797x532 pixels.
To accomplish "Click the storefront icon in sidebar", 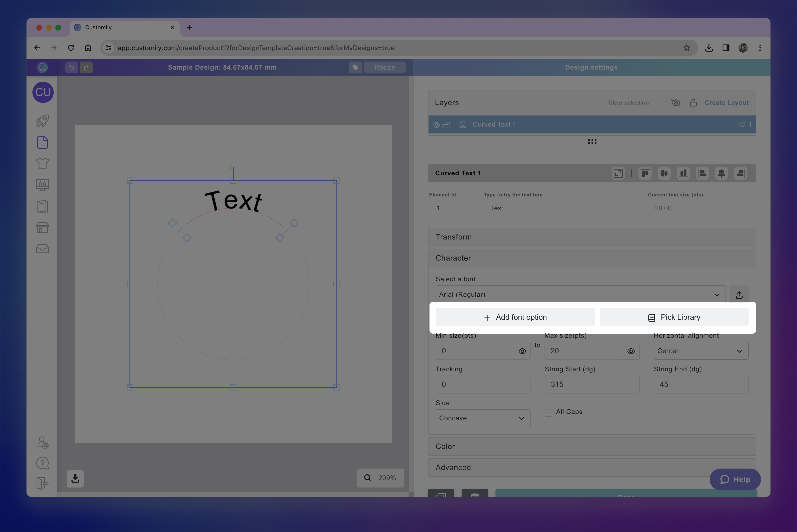I will 42,227.
